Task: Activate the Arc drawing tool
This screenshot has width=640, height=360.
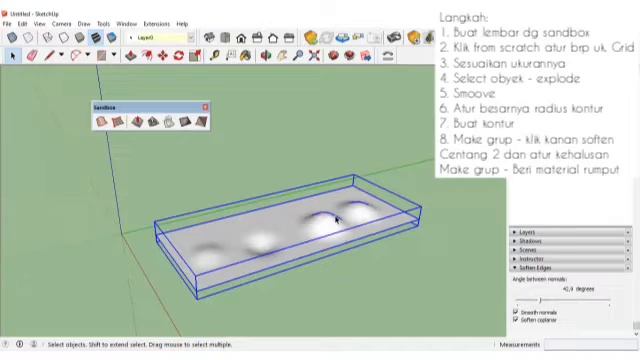Action: click(x=76, y=56)
